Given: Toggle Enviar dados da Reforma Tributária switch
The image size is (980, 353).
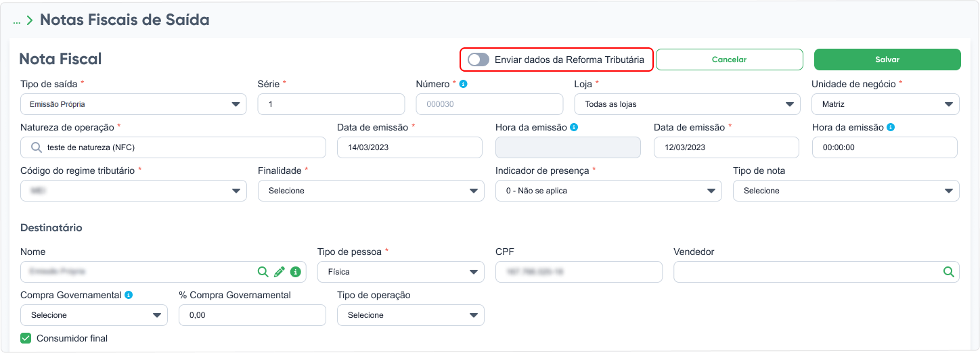Looking at the screenshot, I should [478, 60].
